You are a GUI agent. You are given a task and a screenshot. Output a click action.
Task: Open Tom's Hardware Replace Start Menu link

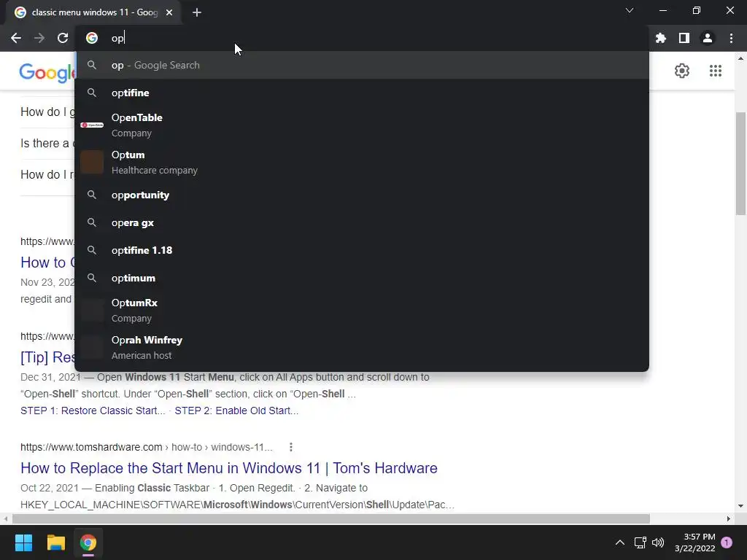tap(228, 468)
